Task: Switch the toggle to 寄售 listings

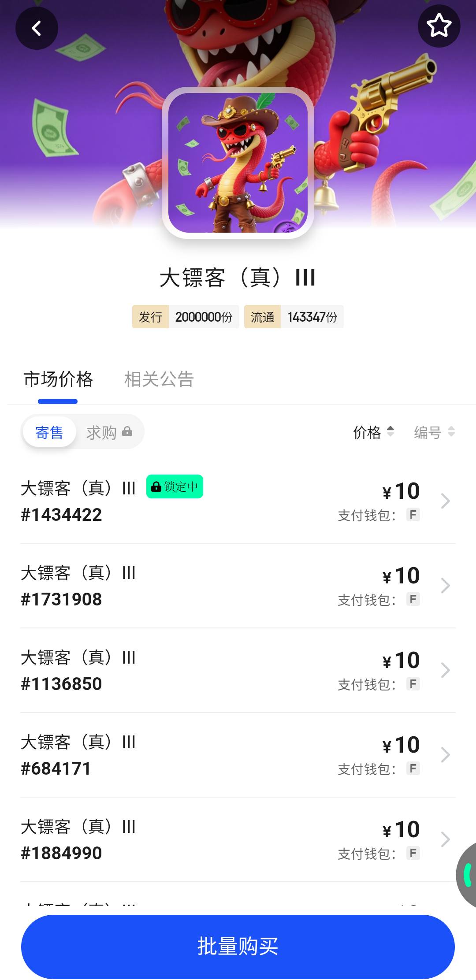Action: tap(49, 432)
